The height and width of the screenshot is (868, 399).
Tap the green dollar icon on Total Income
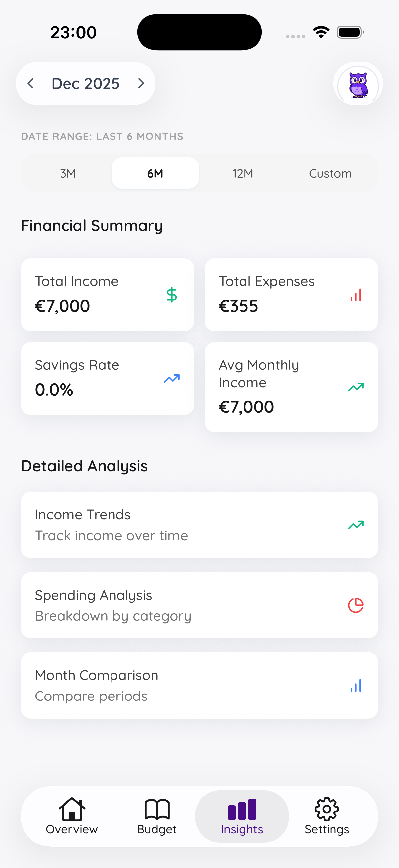[x=172, y=295]
